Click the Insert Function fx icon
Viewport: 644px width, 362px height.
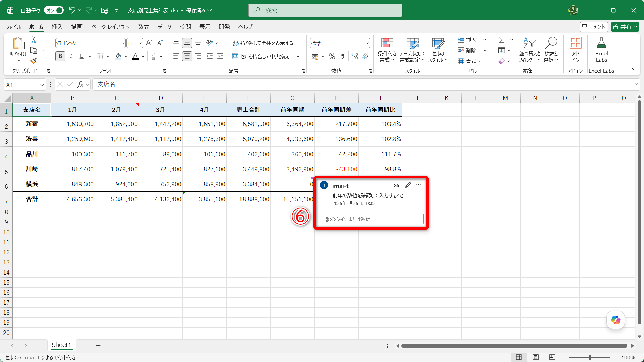[80, 84]
